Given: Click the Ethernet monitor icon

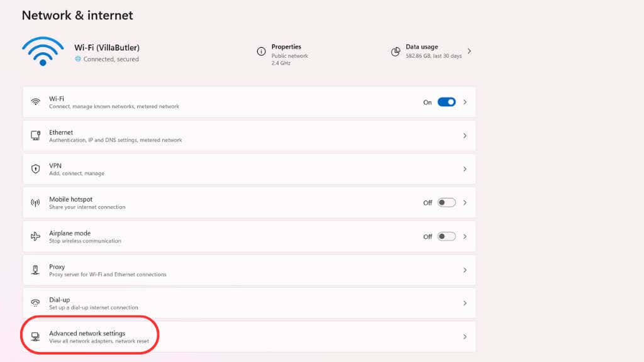Looking at the screenshot, I should pos(36,136).
